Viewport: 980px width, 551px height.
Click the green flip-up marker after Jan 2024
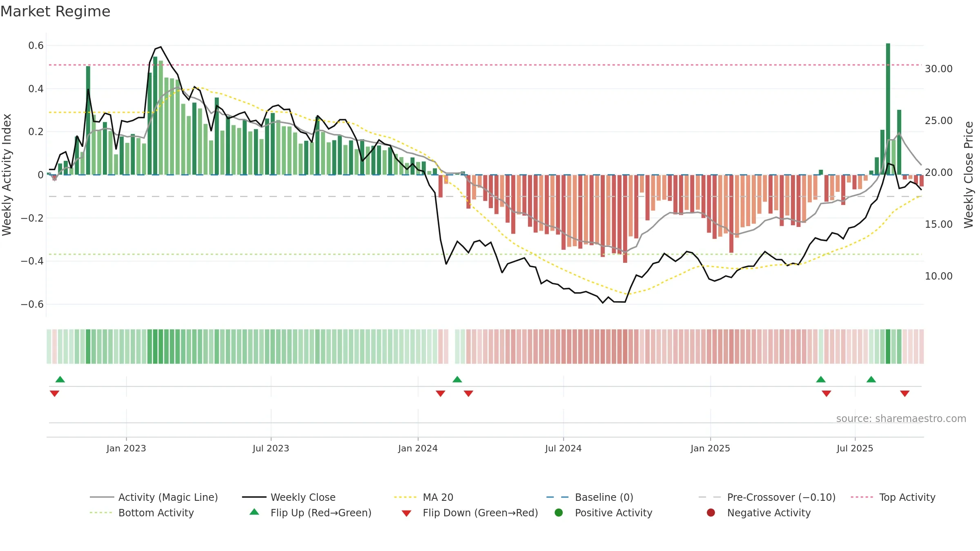click(457, 379)
